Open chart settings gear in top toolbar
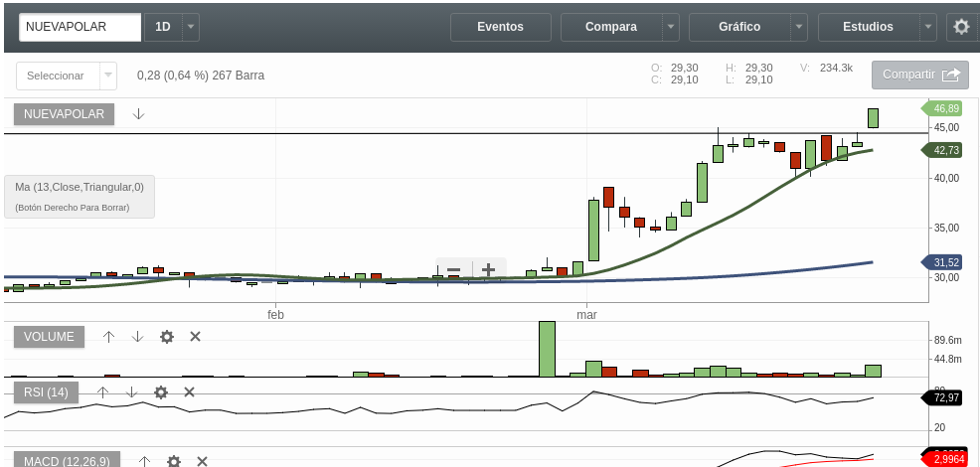980x467 pixels. (961, 27)
